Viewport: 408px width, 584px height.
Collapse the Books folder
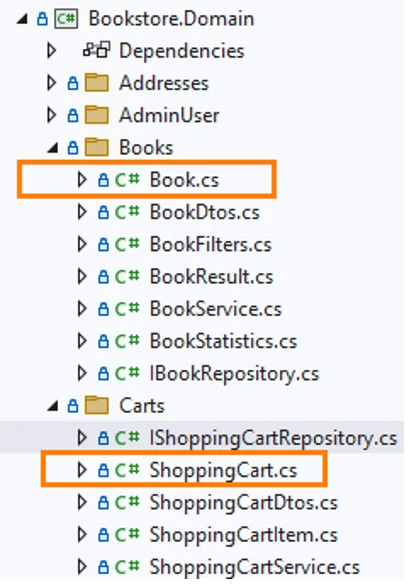(53, 148)
